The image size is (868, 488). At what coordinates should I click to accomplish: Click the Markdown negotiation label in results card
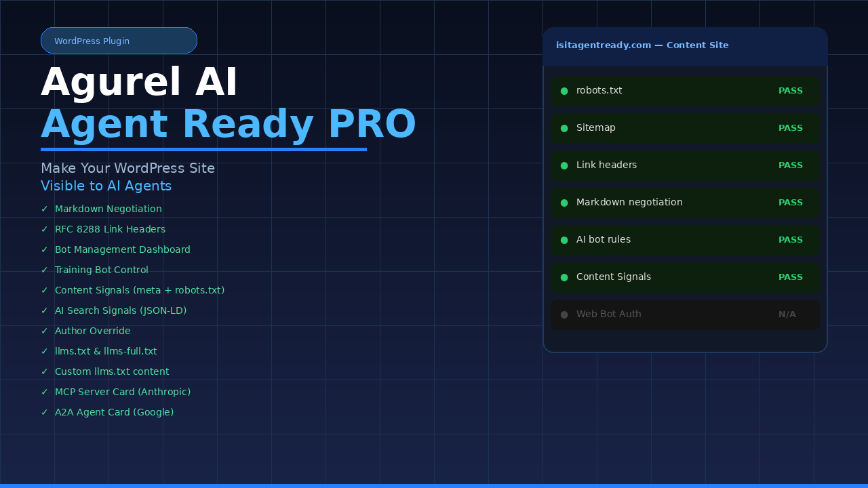point(629,203)
